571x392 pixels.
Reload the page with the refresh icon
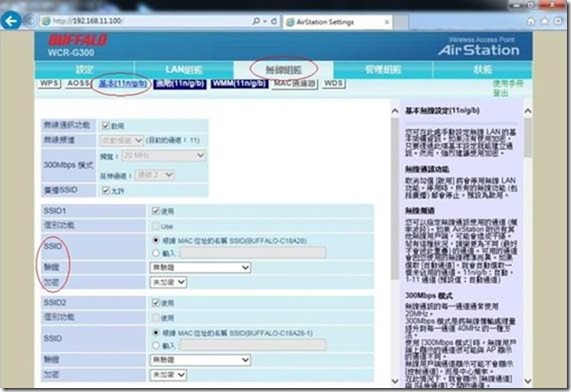tap(274, 21)
